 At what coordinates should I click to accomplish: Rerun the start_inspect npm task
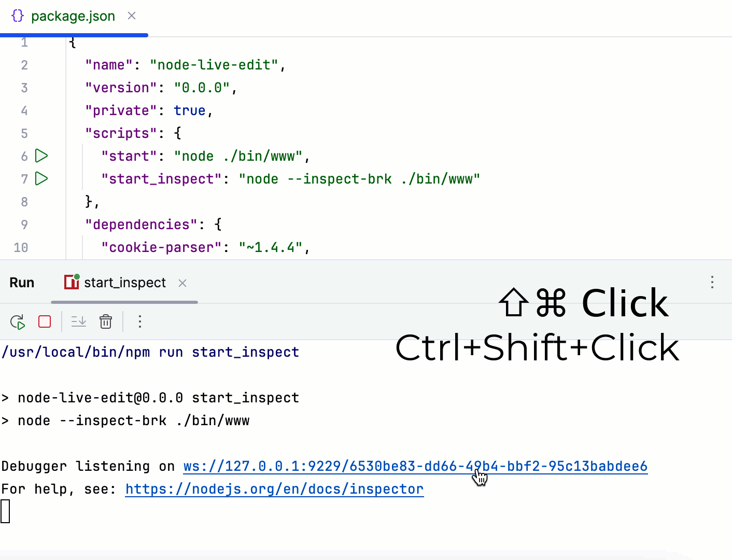click(17, 321)
